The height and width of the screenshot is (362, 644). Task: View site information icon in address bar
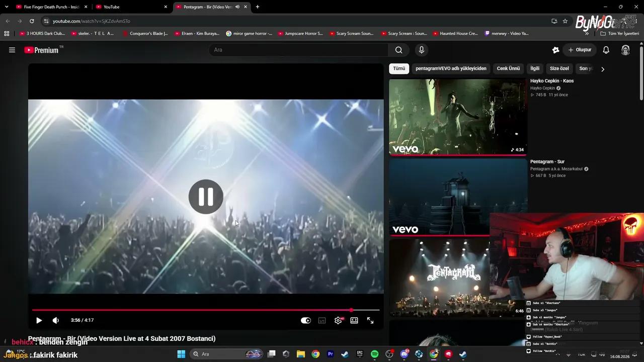(46, 21)
